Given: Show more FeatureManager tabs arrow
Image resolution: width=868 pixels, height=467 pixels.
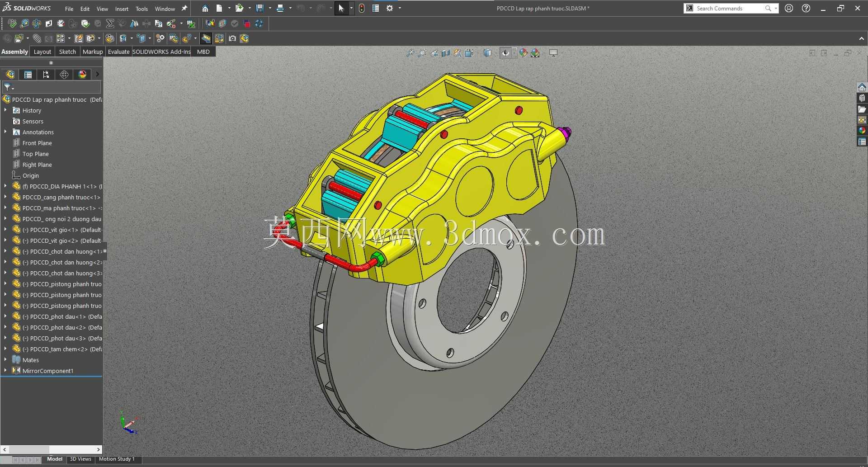Looking at the screenshot, I should tap(97, 75).
